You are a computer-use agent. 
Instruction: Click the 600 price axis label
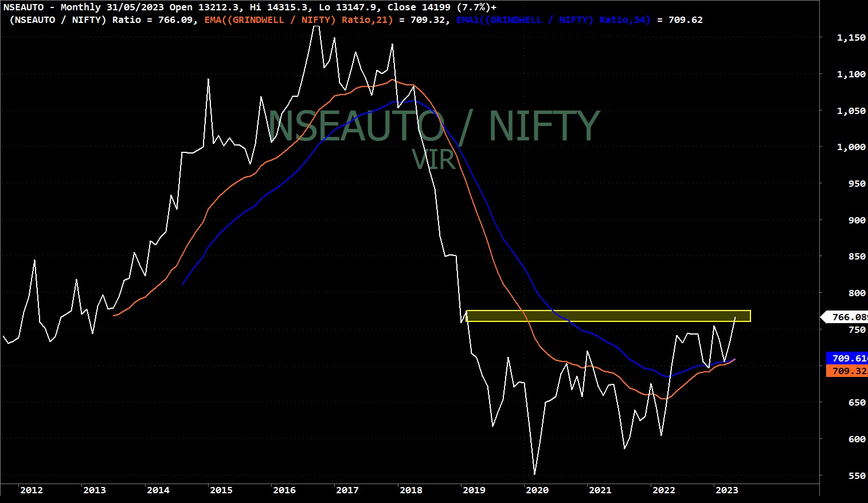pos(857,439)
